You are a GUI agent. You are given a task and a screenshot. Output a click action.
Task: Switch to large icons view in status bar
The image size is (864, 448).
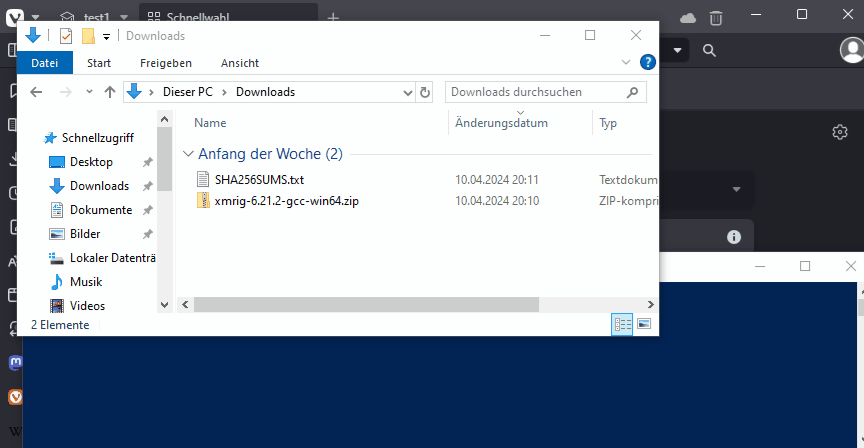(x=644, y=324)
